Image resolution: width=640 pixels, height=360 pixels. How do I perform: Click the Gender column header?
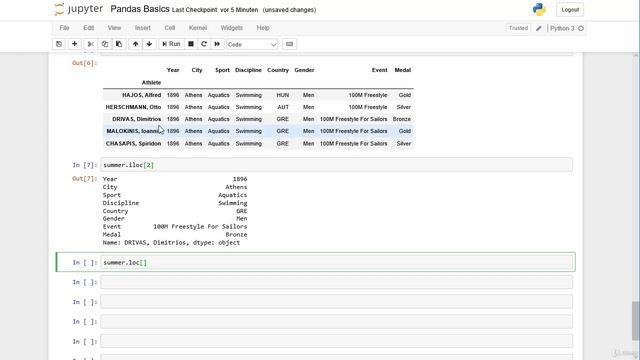pyautogui.click(x=304, y=70)
